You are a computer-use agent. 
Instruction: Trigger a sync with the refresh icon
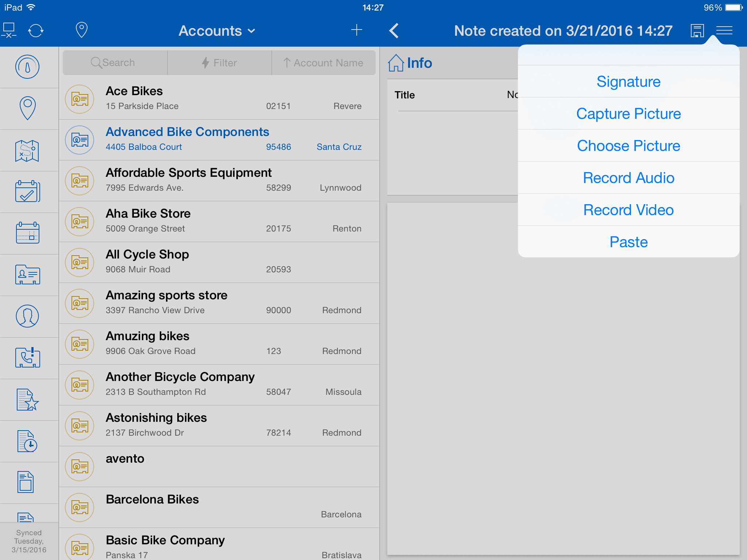(36, 30)
